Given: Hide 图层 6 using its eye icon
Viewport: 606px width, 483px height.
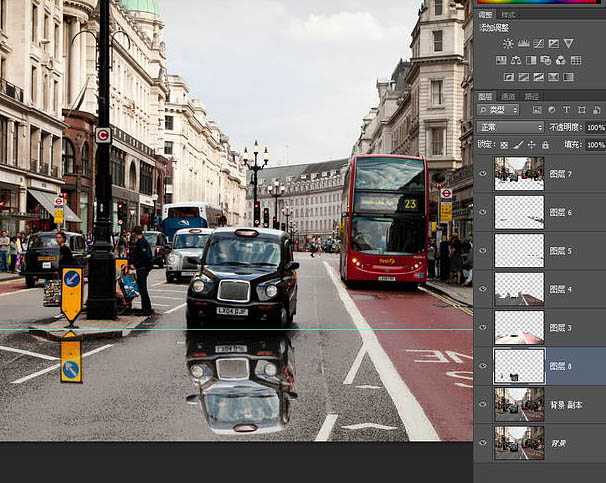Looking at the screenshot, I should pos(483,212).
